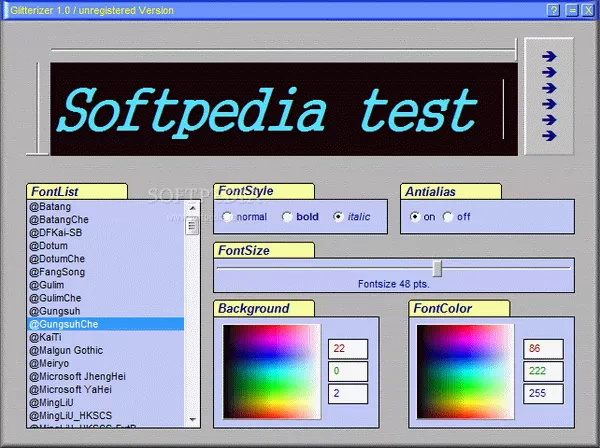Screen dimensions: 600x448
Task: Select the @KaiTi font
Action: click(106, 337)
